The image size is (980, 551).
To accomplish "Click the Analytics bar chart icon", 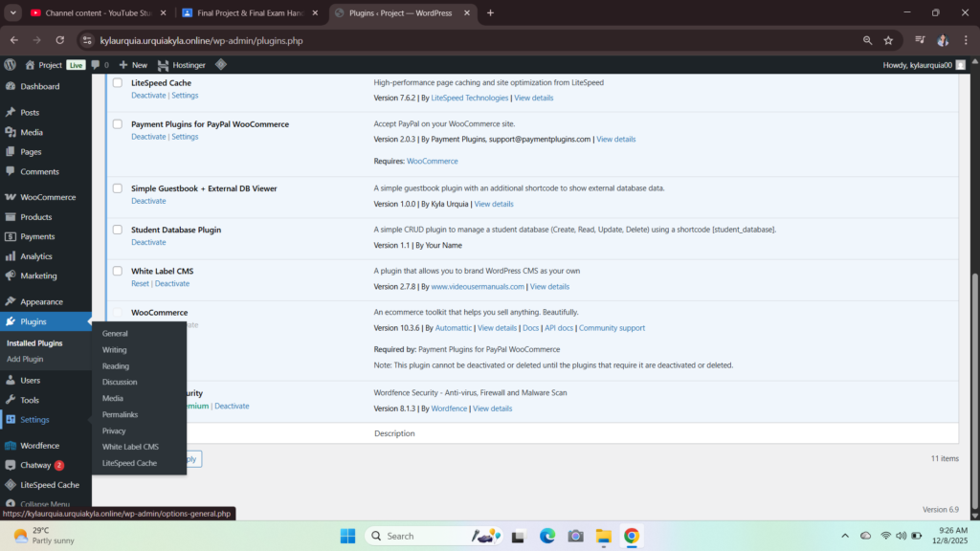I will tap(11, 256).
